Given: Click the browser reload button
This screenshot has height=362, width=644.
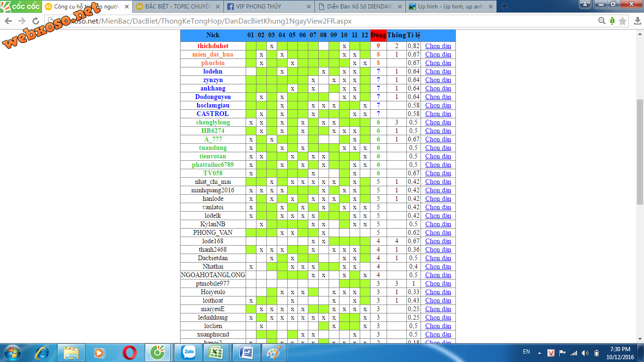Looking at the screenshot, I should click(x=36, y=21).
